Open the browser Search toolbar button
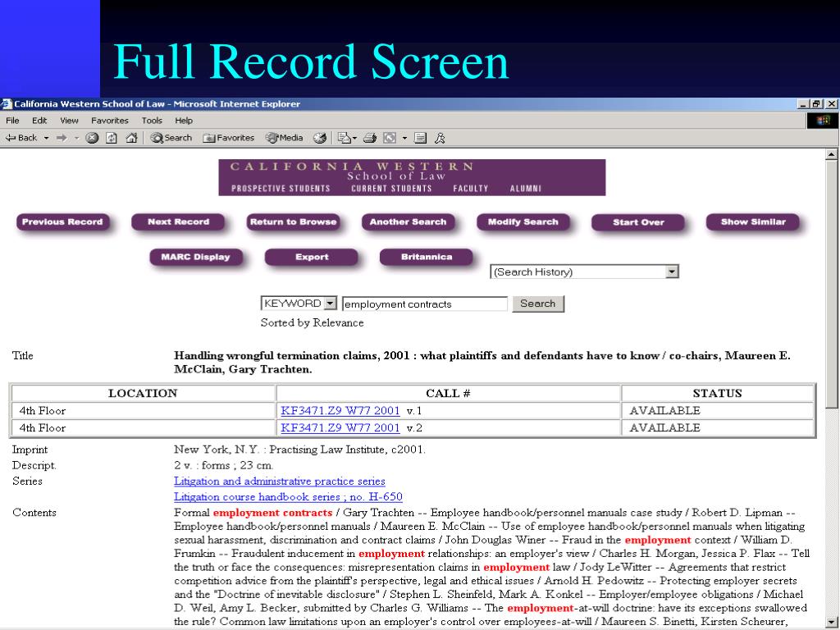 point(171,138)
